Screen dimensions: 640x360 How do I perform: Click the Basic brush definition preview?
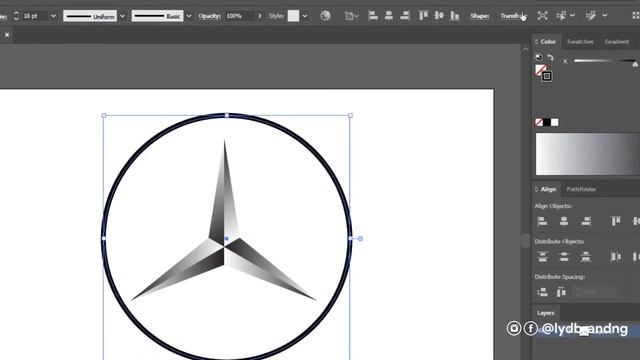click(x=158, y=16)
